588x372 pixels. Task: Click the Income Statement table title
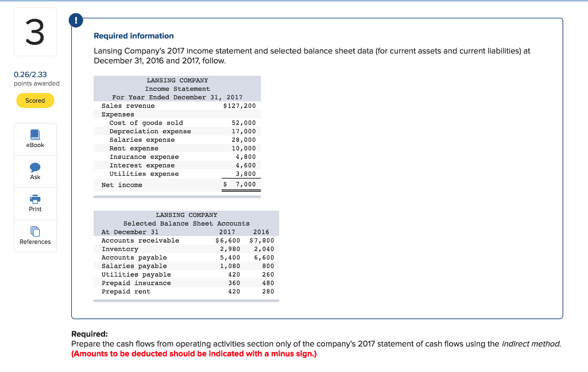[x=177, y=89]
